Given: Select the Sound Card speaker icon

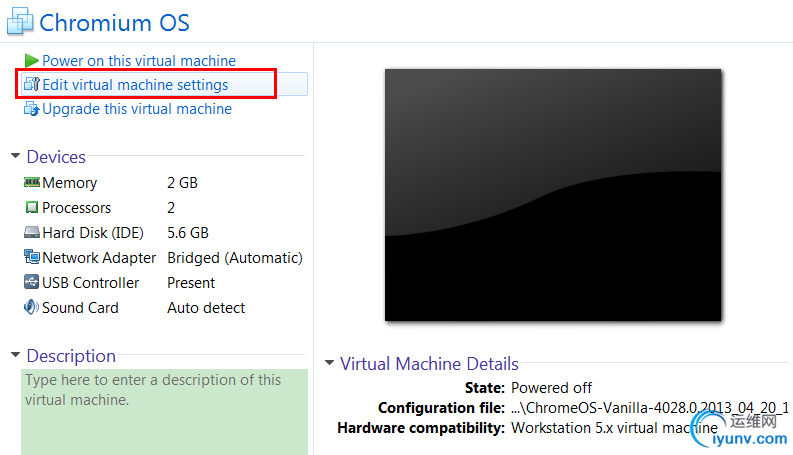Looking at the screenshot, I should point(32,308).
